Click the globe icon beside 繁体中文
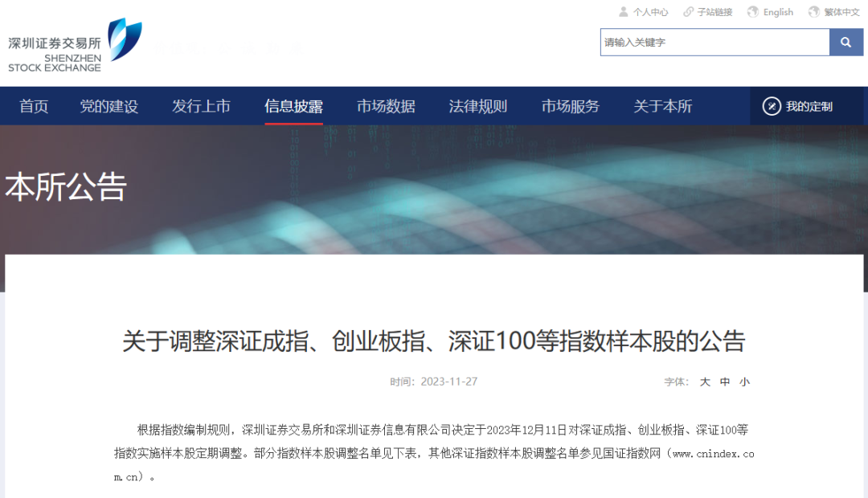Screen dimensions: 868x498 (x=813, y=11)
